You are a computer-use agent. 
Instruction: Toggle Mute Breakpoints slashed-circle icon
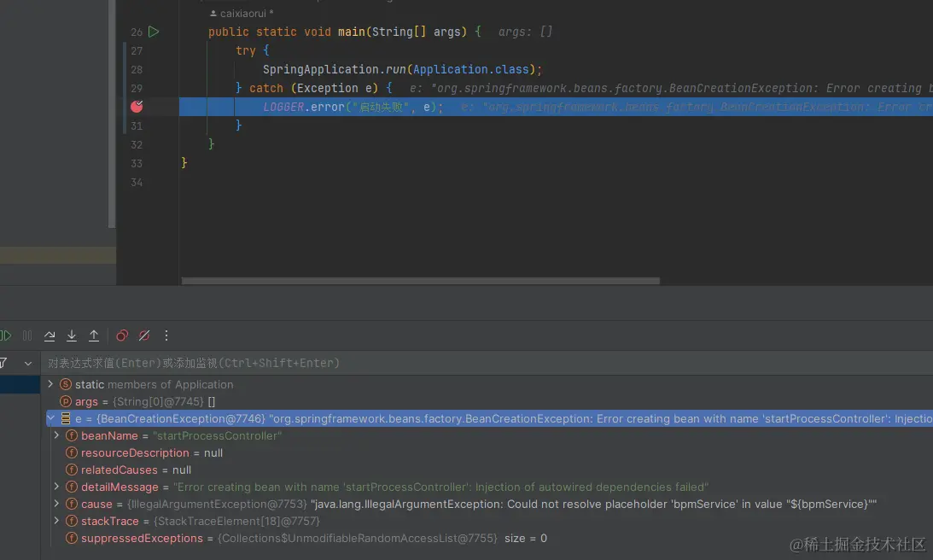(x=144, y=335)
